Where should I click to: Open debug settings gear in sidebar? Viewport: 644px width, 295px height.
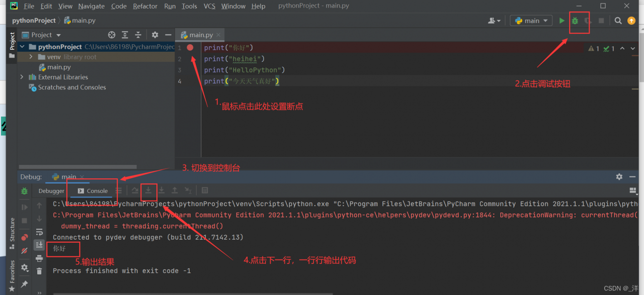[x=24, y=268]
